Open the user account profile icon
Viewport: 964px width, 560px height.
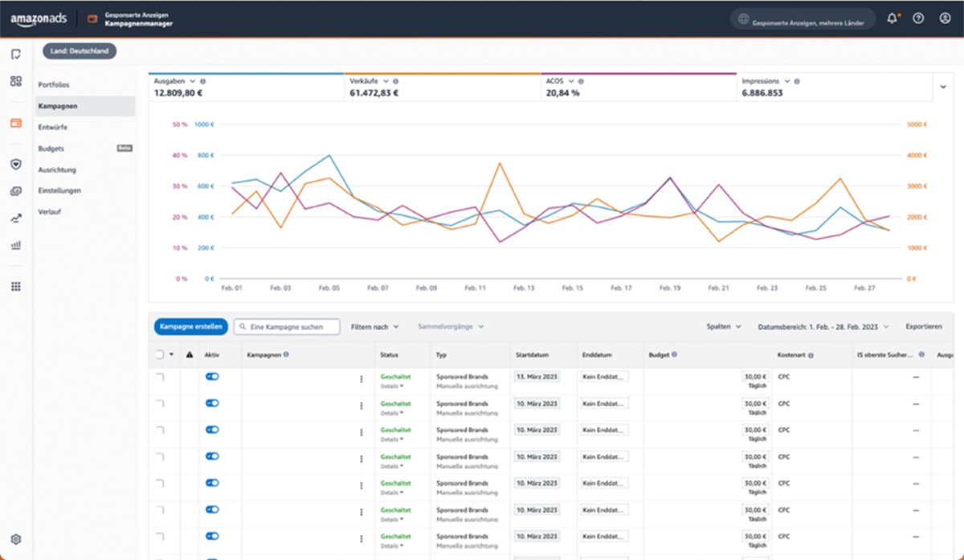[x=945, y=18]
